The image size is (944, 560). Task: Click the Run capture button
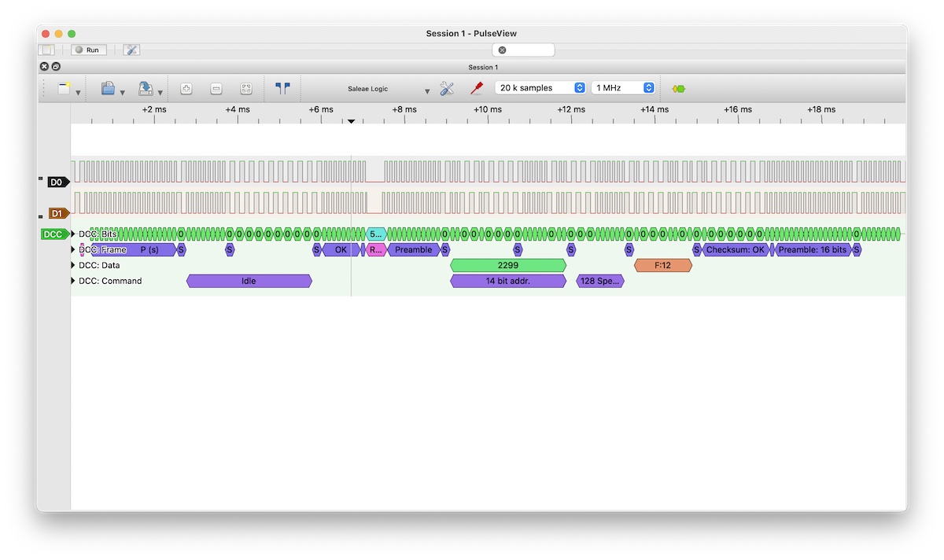click(x=88, y=50)
